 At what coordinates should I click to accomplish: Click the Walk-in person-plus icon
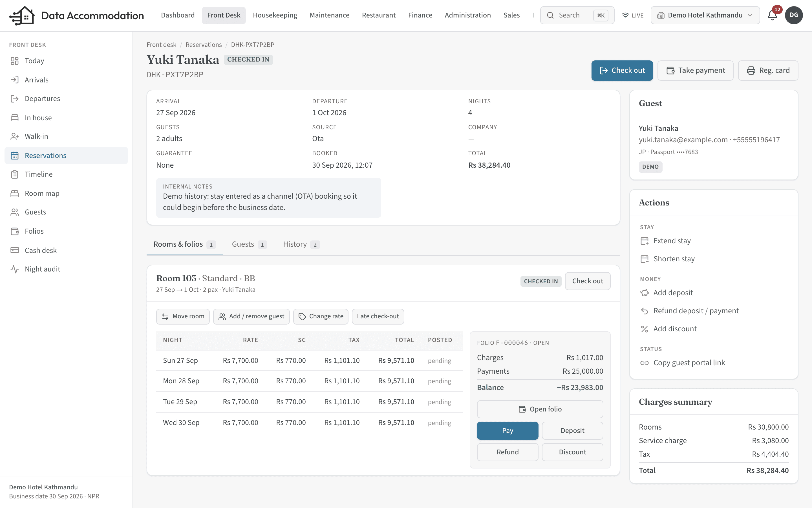[14, 136]
